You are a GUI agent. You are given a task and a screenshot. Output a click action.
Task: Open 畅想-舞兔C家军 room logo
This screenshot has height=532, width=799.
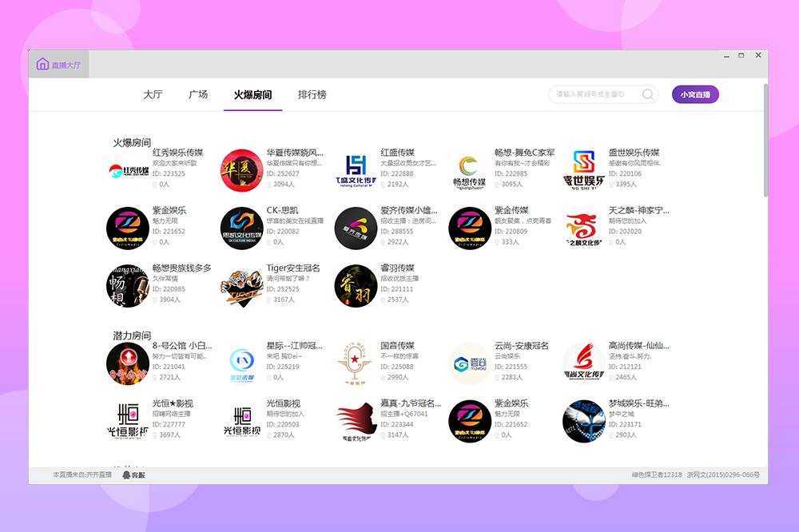(x=470, y=170)
